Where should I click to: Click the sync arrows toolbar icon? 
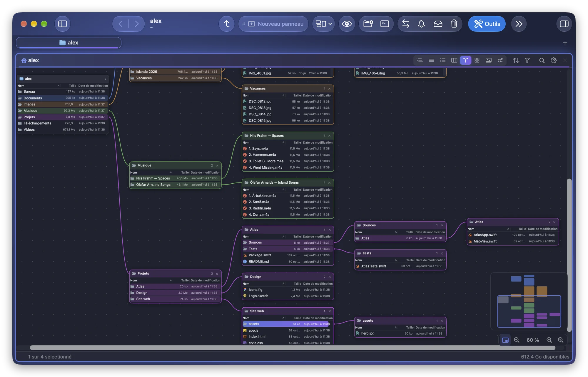coord(406,24)
